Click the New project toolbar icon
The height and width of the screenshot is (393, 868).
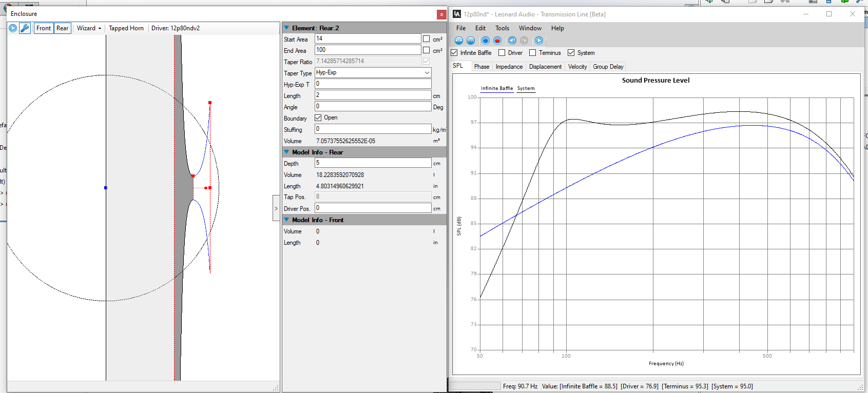click(459, 41)
